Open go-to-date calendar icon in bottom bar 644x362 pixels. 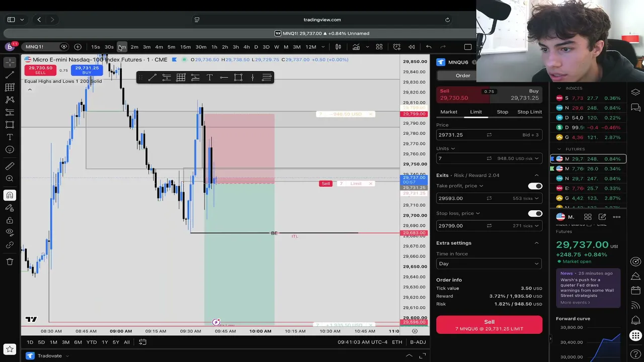pos(142,342)
